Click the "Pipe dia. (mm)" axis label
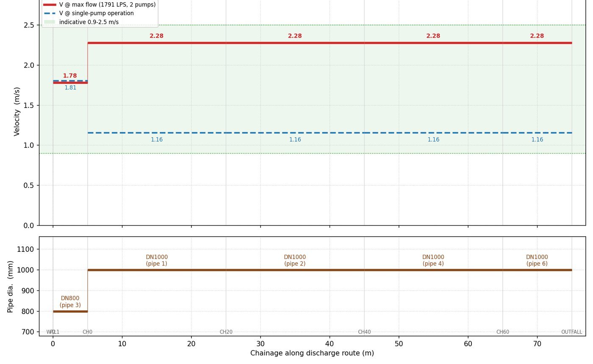The image size is (593, 364). coord(11,287)
